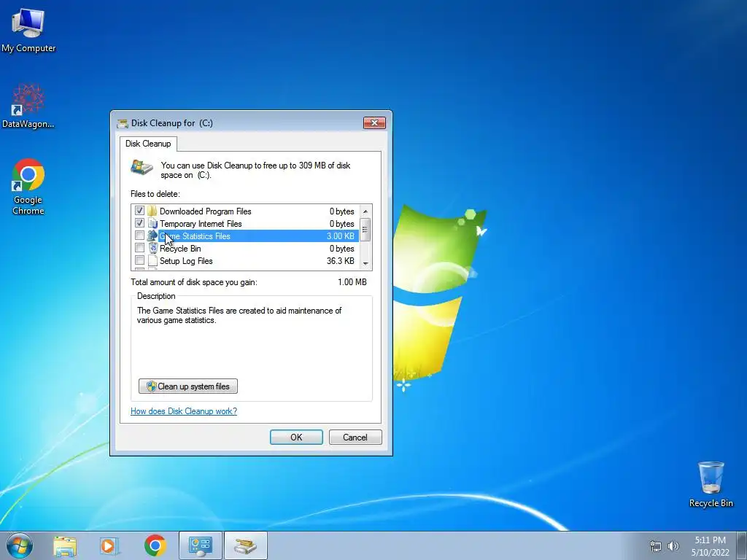Open the Windows Start menu orb
Viewport: 747px width, 560px height.
click(20, 545)
